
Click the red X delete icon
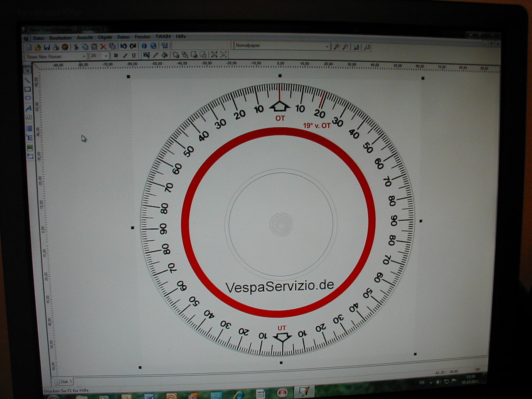point(103,47)
